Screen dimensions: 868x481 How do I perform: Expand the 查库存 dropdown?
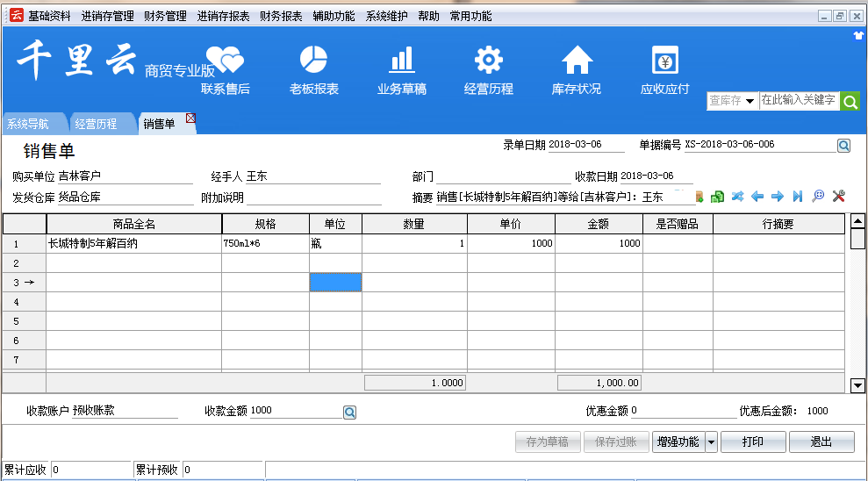click(x=750, y=102)
